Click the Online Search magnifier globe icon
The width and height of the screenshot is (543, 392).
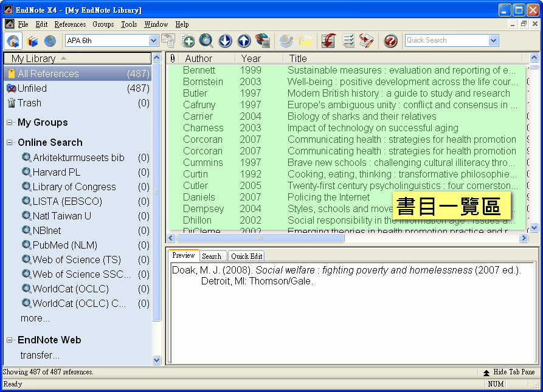pyautogui.click(x=206, y=41)
